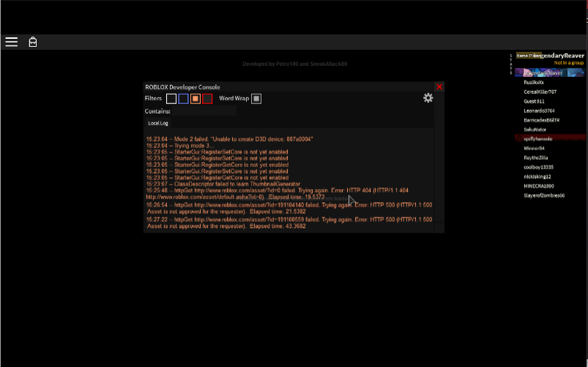Select player RaytheZilla in player list
The height and width of the screenshot is (367, 588).
tap(536, 157)
